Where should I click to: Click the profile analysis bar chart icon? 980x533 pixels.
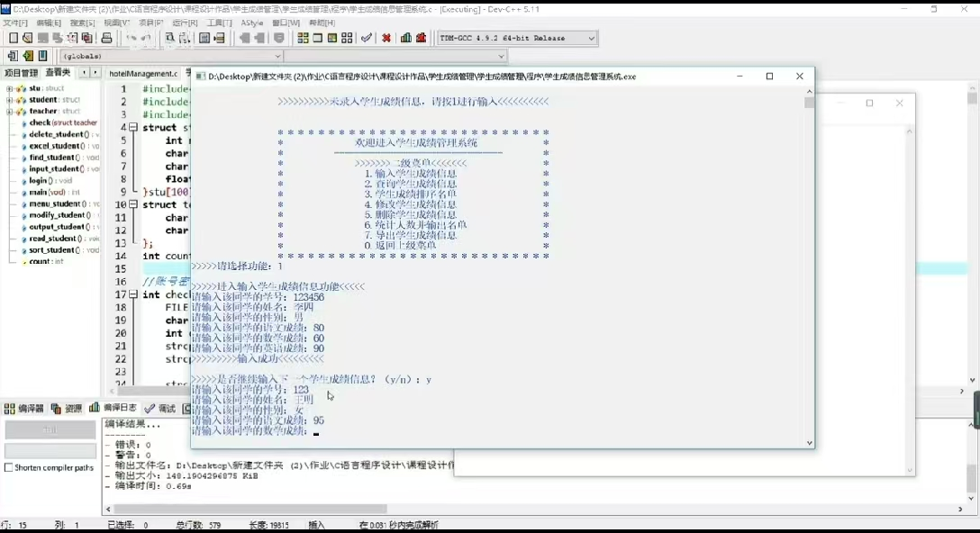(406, 38)
